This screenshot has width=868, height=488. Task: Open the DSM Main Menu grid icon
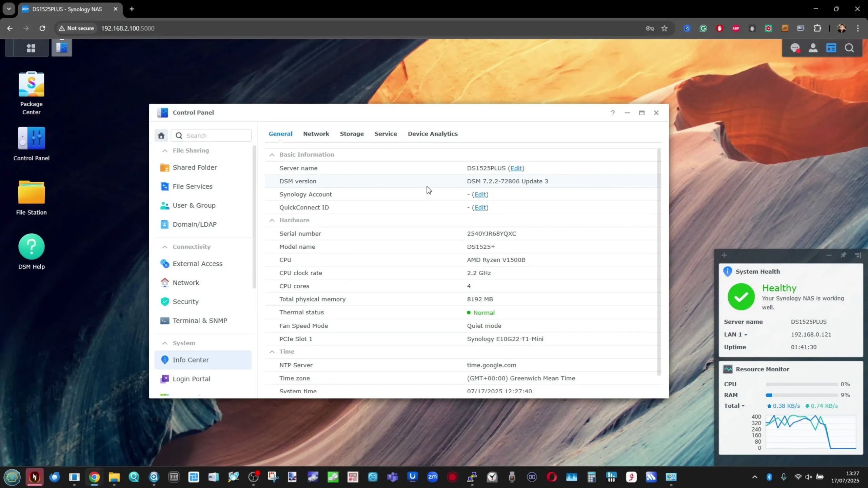pyautogui.click(x=31, y=48)
